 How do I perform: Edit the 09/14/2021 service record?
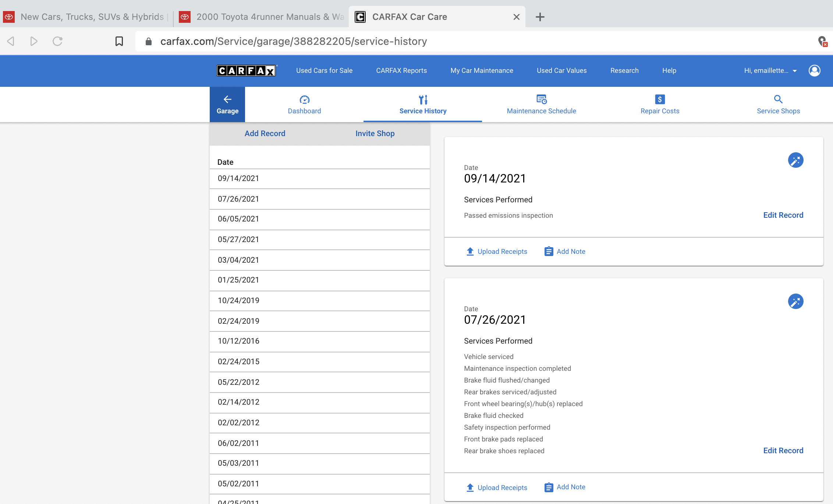click(x=783, y=215)
